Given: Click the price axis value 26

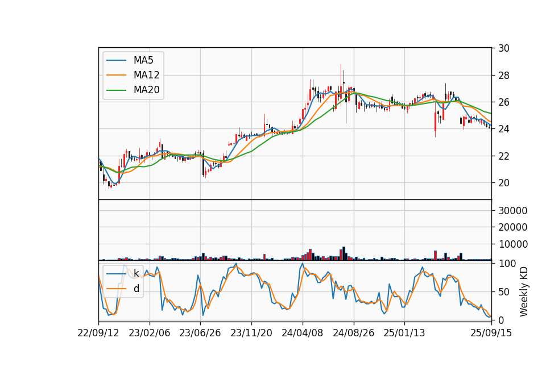Looking at the screenshot, I should tap(504, 102).
